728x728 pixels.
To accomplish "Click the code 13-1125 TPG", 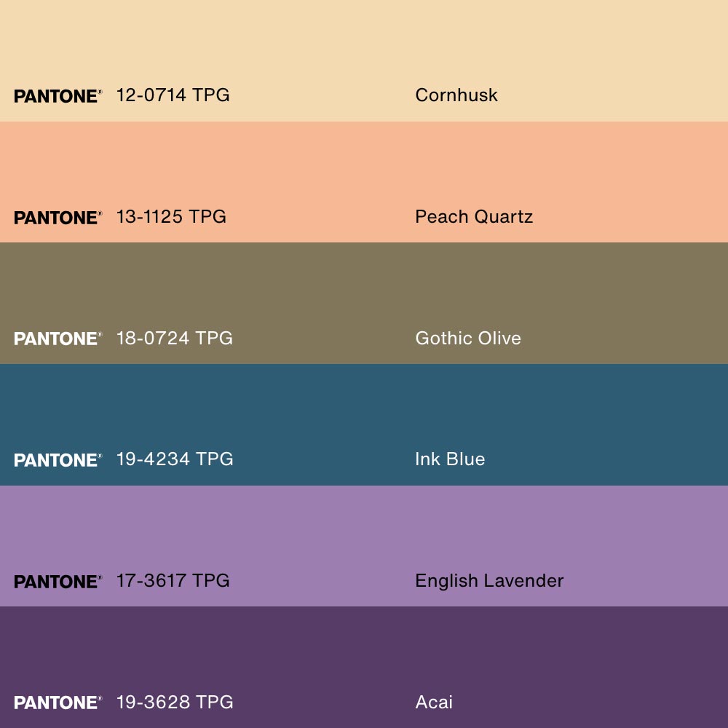I will (171, 216).
